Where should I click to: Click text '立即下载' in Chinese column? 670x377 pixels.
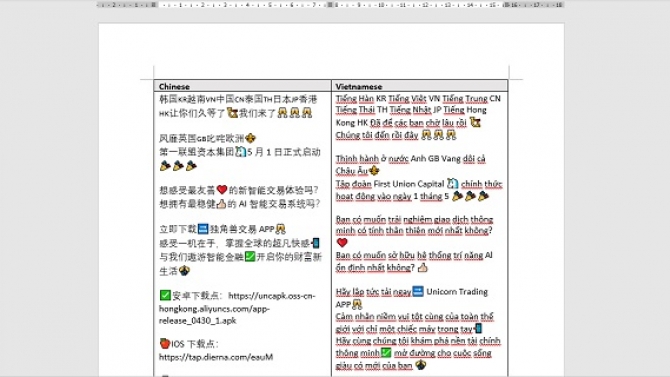(x=178, y=229)
